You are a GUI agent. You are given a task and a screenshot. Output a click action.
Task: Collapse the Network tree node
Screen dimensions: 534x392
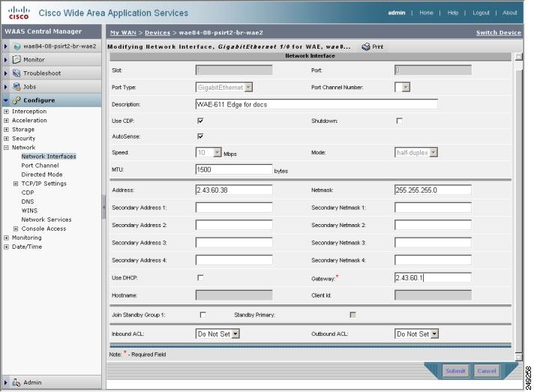pos(6,148)
